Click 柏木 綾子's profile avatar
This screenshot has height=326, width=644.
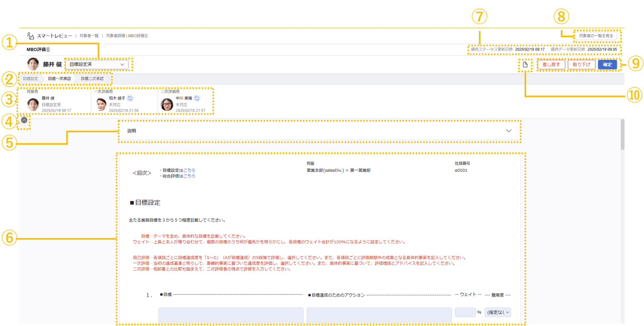click(x=101, y=104)
